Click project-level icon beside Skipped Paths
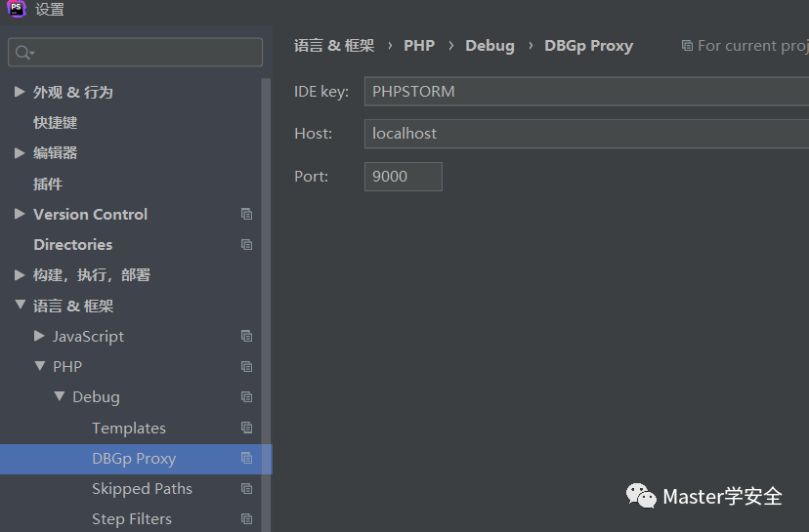 (x=246, y=488)
